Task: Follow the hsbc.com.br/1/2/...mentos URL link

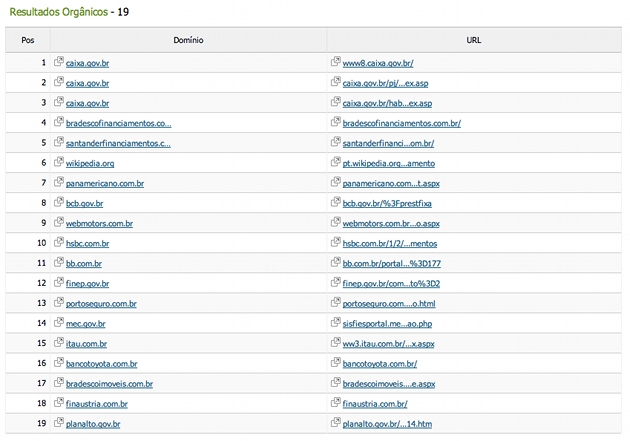Action: (390, 244)
